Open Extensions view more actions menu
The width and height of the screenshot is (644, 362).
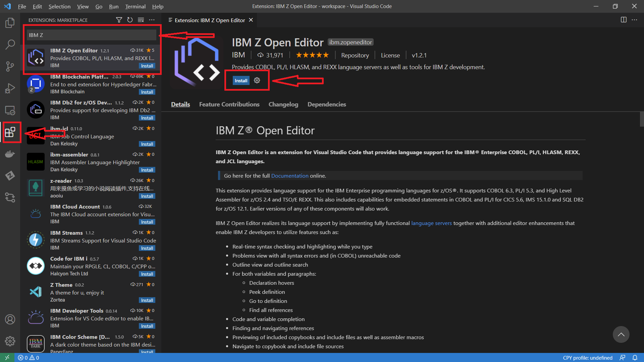pyautogui.click(x=152, y=20)
